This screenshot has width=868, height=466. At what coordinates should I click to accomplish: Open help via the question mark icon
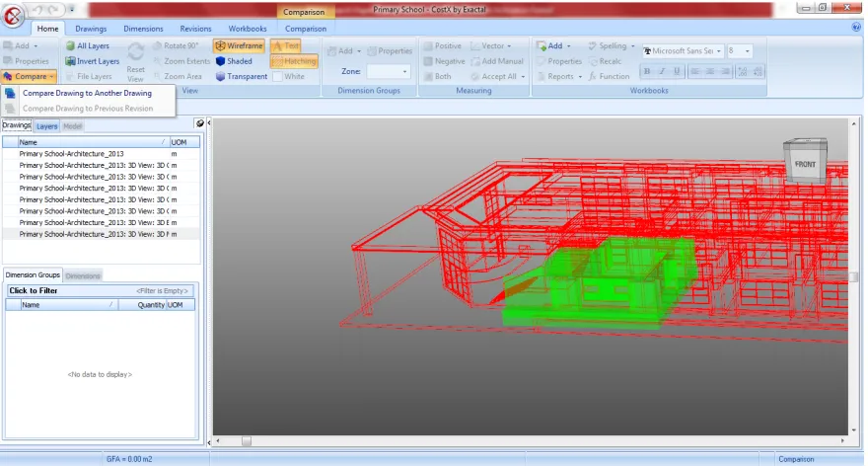(856, 28)
